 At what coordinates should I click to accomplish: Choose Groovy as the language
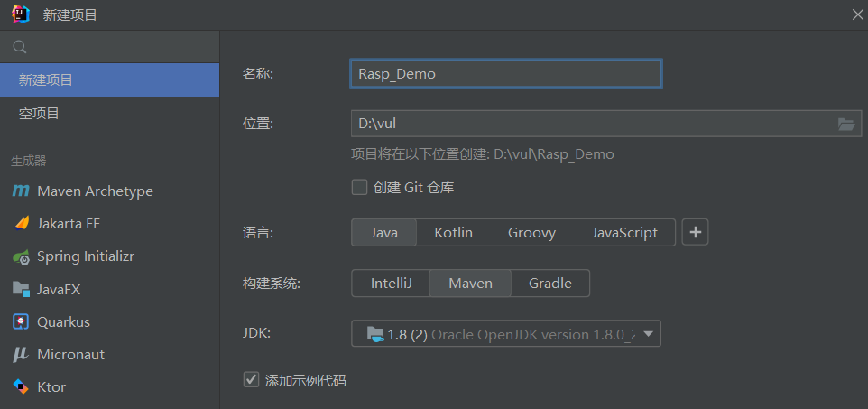point(531,233)
